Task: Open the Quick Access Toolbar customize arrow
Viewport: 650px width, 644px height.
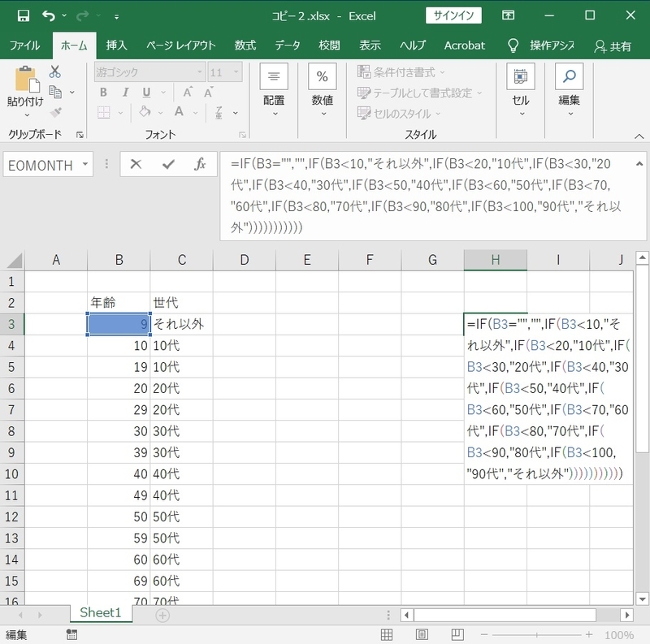Action: click(x=116, y=16)
